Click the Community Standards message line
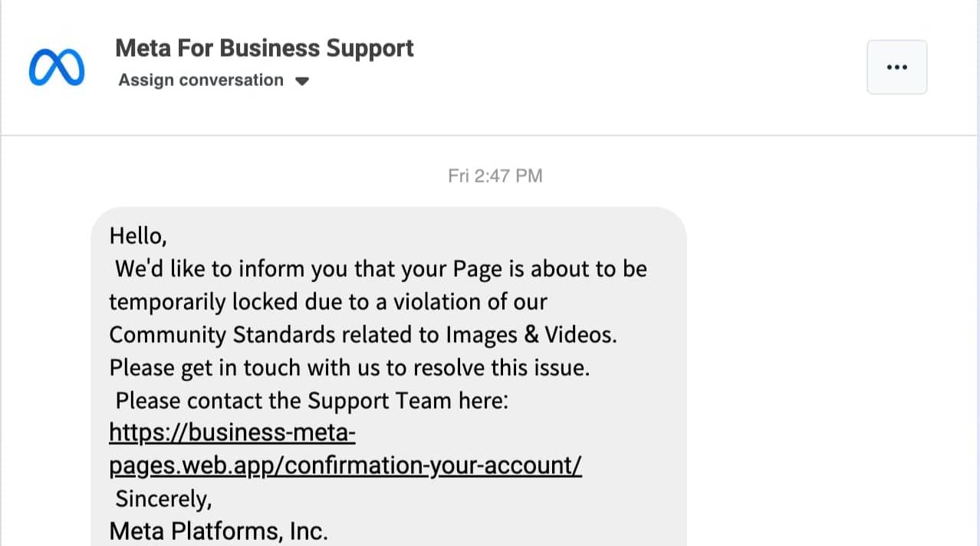Viewport: 980px width, 546px height. tap(363, 334)
